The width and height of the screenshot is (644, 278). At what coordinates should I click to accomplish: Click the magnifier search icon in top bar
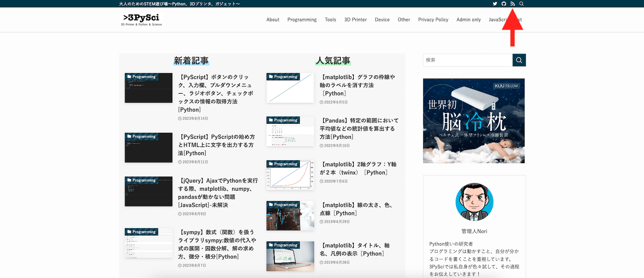(522, 4)
